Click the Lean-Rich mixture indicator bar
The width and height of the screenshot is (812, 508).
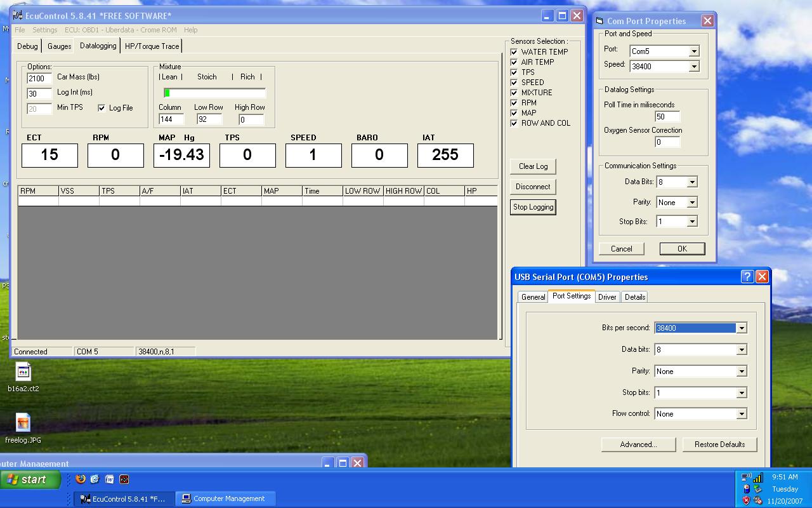tap(214, 93)
